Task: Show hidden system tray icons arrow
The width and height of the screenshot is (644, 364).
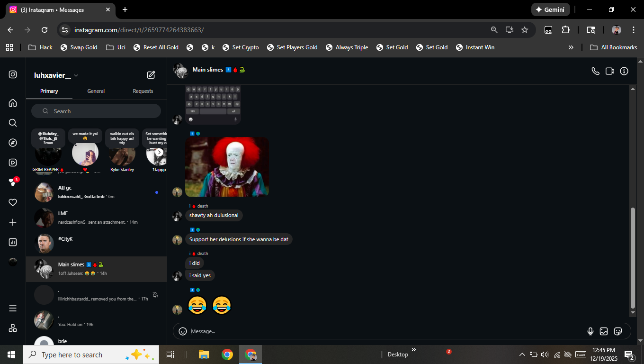Action: pos(522,355)
